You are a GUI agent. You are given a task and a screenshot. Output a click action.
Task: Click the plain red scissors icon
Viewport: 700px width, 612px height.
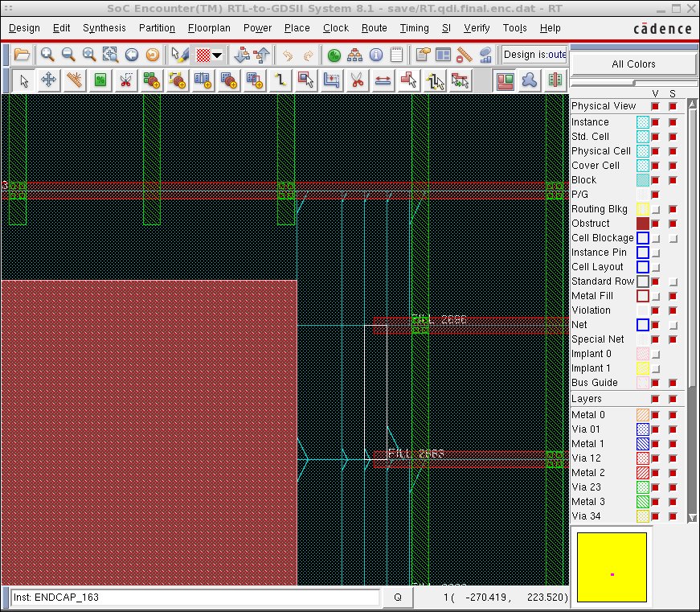click(x=357, y=80)
